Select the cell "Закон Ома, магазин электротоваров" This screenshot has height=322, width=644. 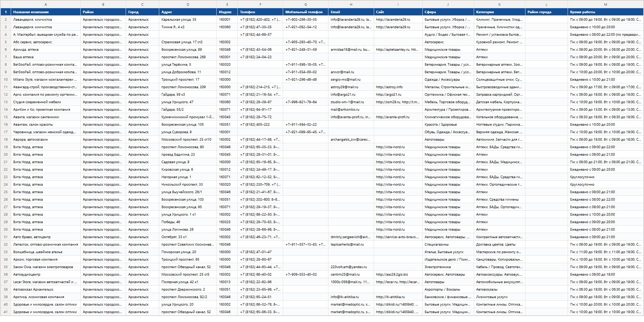(46, 267)
